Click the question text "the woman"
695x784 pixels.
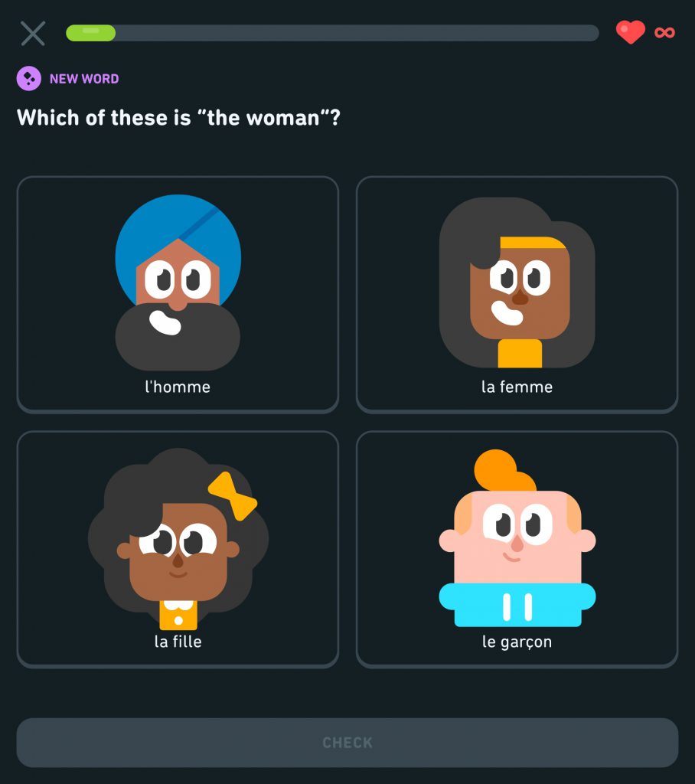[263, 118]
